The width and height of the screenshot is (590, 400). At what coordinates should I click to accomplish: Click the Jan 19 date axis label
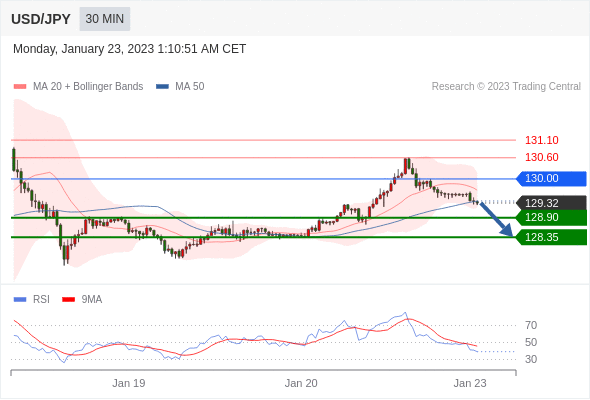pos(129,383)
